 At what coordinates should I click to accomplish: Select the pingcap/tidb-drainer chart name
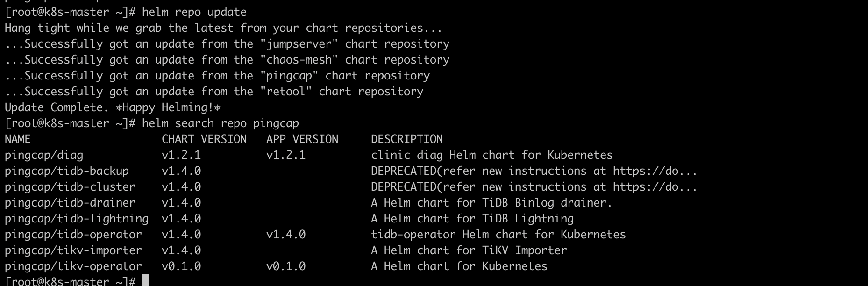point(70,203)
